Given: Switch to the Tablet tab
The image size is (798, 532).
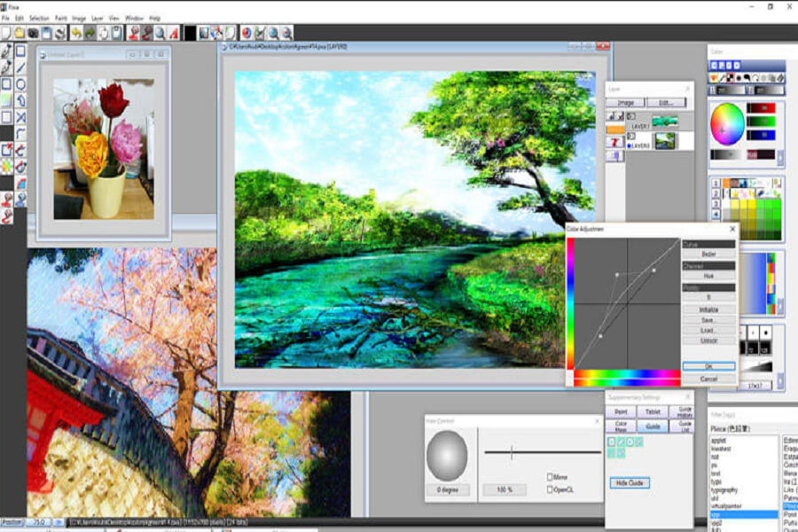Looking at the screenshot, I should [653, 411].
